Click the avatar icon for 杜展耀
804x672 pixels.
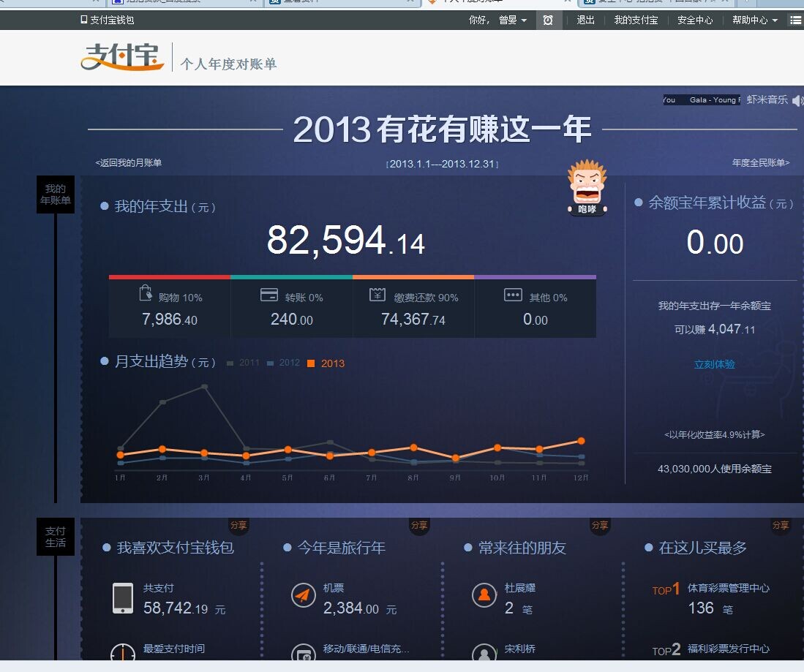[484, 595]
